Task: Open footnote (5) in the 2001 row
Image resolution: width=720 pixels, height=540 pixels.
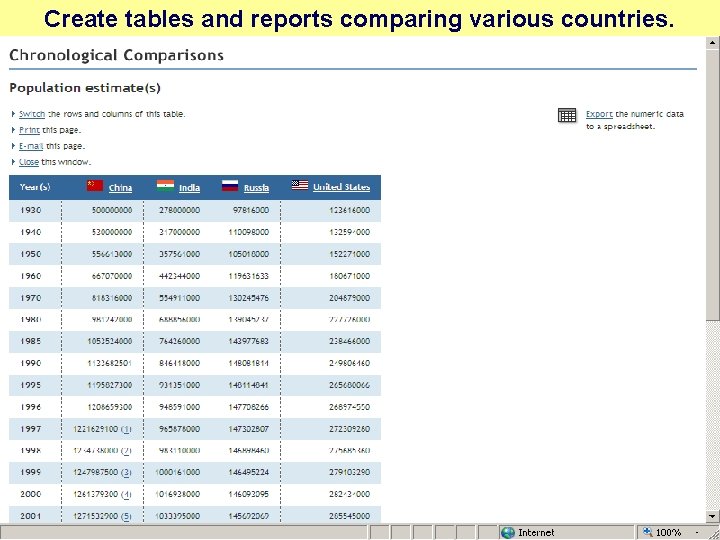Action: pyautogui.click(x=126, y=516)
